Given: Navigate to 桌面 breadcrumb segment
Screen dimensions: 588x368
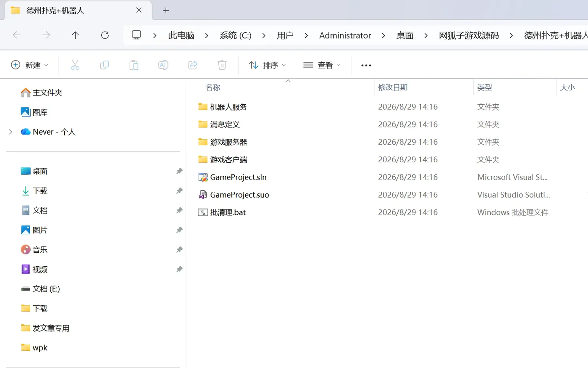Looking at the screenshot, I should (x=405, y=36).
